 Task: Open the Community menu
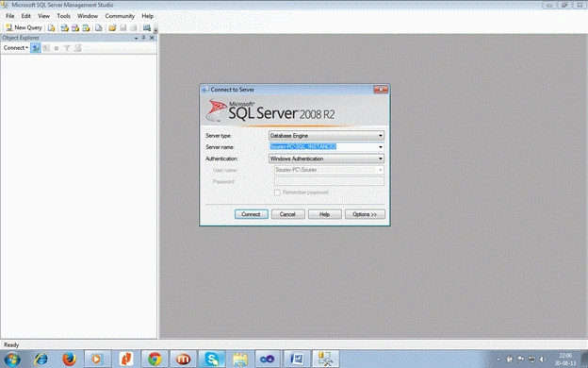click(x=120, y=16)
